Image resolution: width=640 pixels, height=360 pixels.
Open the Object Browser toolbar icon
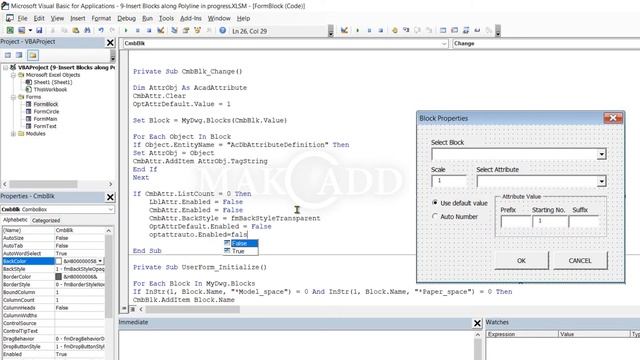pyautogui.click(x=198, y=30)
